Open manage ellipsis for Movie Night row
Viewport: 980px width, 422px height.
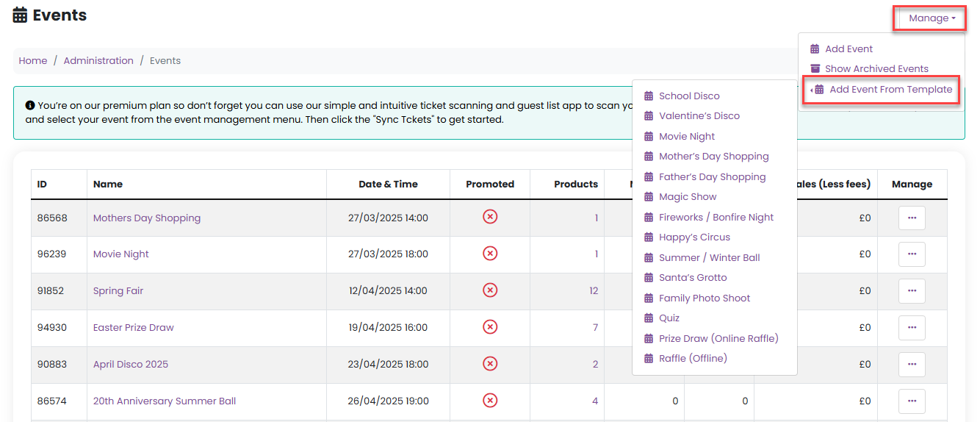pos(912,254)
